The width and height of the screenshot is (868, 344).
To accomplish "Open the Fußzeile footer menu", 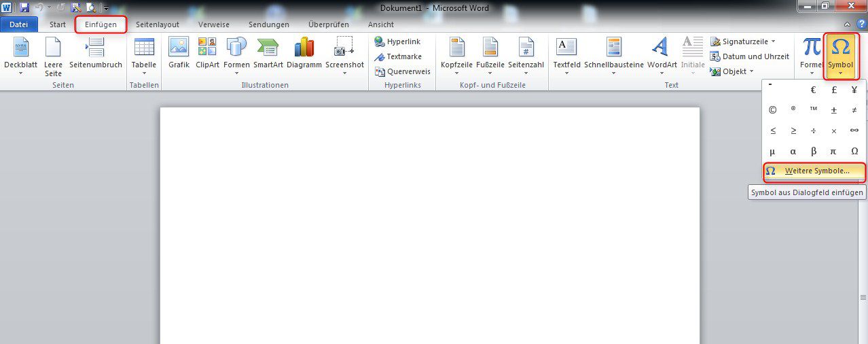I will tap(490, 56).
